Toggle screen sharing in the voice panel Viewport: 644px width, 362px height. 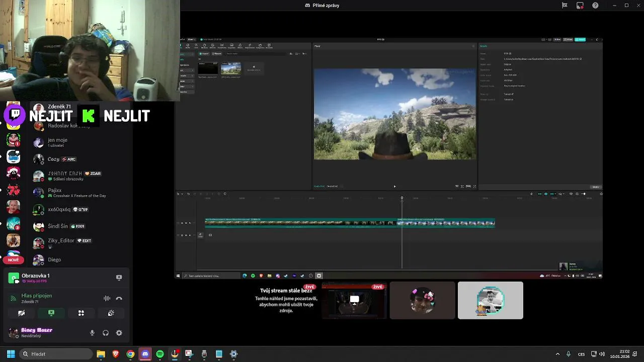click(51, 313)
